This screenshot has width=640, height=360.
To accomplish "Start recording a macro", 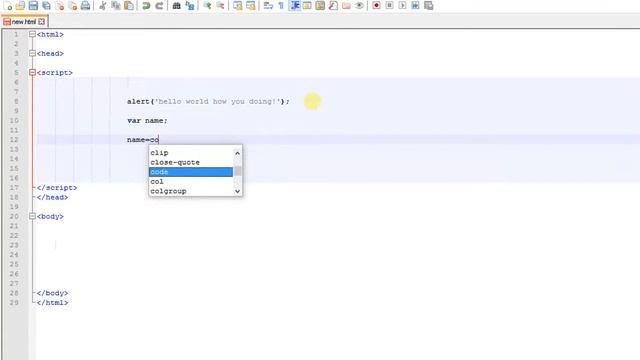I will click(x=376, y=5).
